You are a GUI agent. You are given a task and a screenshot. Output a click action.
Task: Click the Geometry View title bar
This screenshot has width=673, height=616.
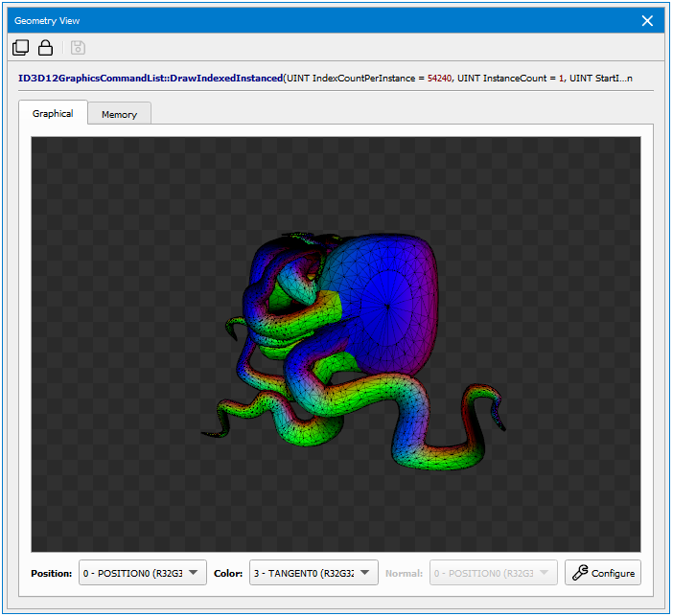288,20
